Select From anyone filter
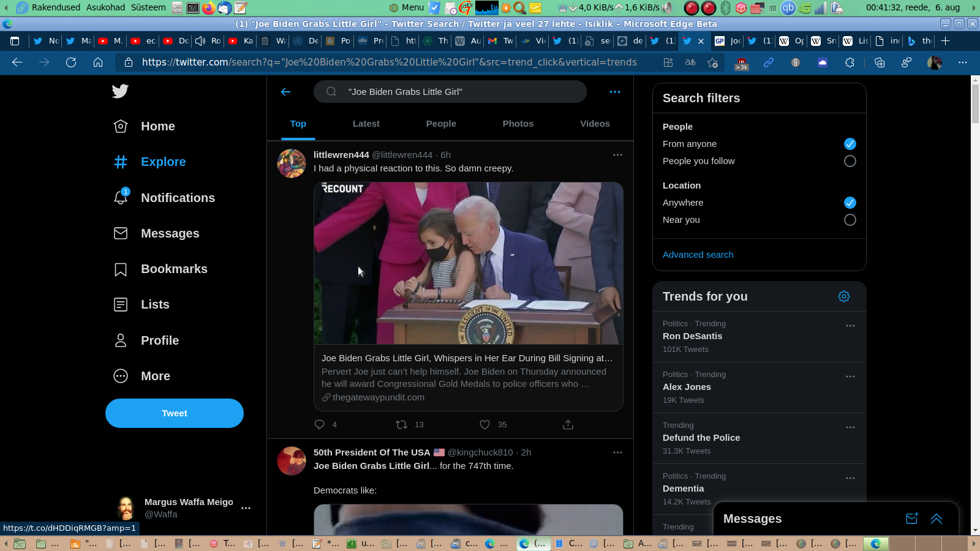Image resolution: width=980 pixels, height=551 pixels. coord(850,144)
